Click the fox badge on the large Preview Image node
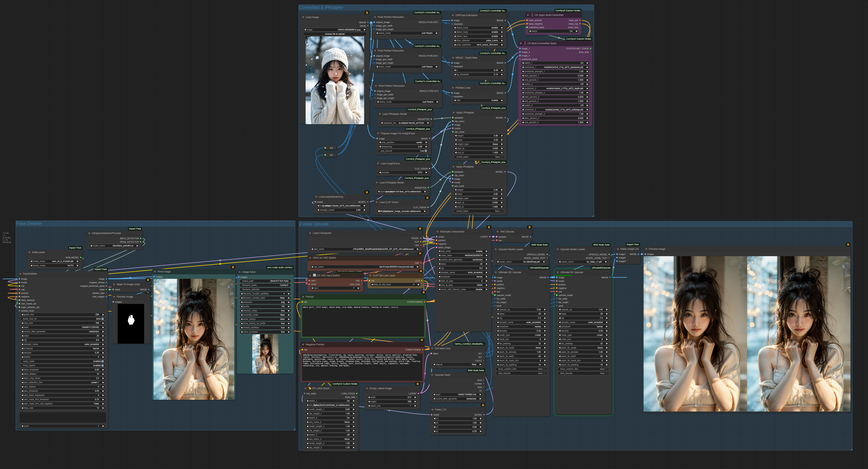868x469 pixels. (848, 244)
